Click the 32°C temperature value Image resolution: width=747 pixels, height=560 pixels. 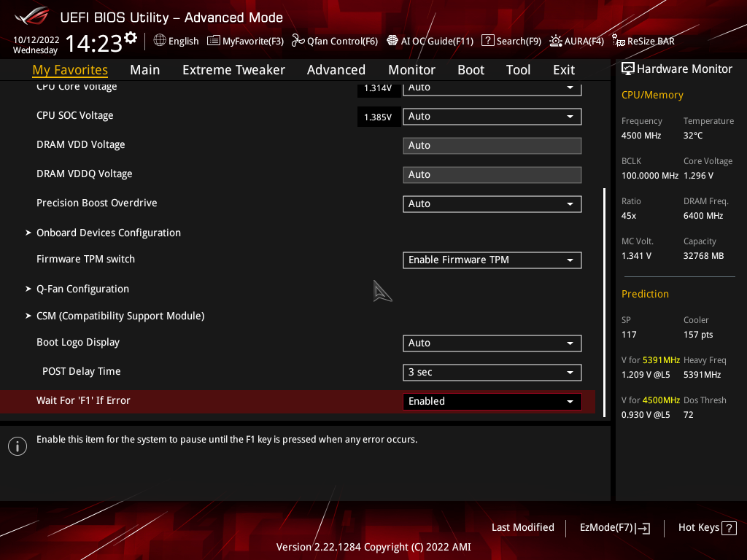tap(693, 136)
